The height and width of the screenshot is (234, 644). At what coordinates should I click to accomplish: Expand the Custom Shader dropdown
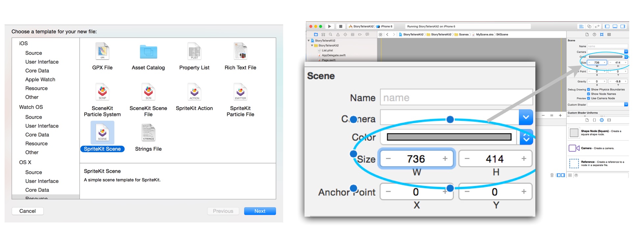tap(626, 104)
